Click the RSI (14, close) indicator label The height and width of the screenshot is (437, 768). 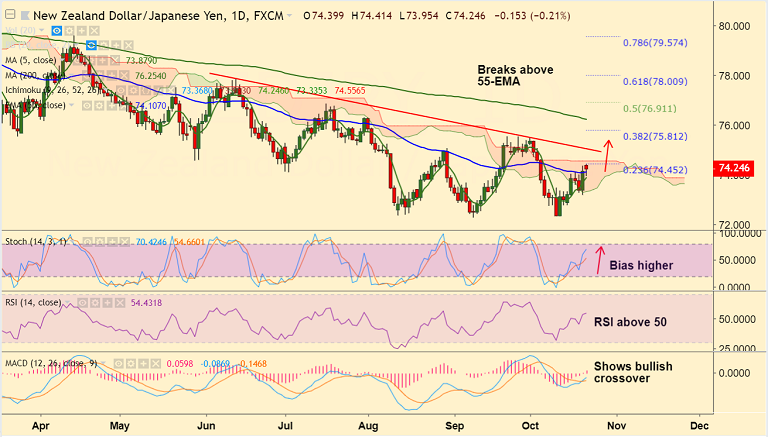click(x=33, y=303)
